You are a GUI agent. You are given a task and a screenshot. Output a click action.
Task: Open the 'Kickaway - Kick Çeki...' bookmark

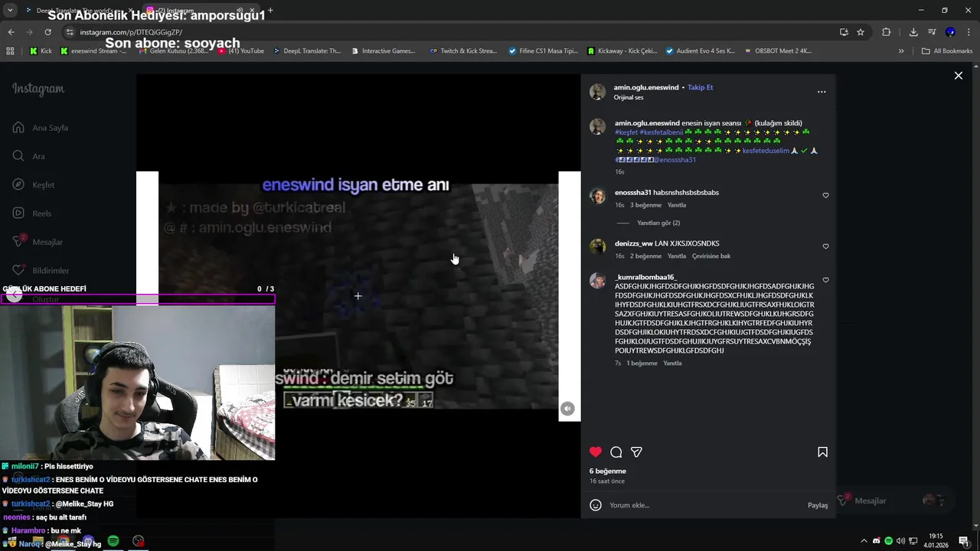622,51
